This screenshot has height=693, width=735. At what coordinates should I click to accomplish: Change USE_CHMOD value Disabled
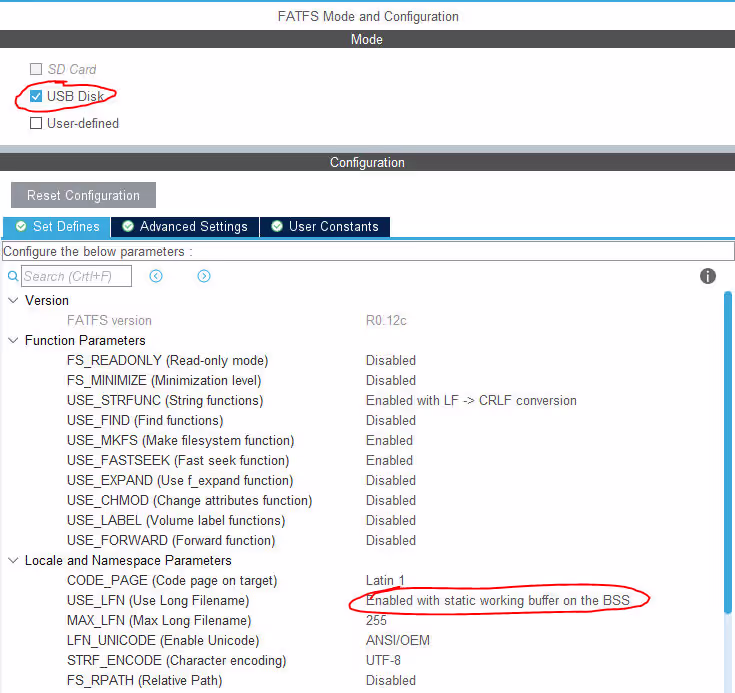[391, 500]
